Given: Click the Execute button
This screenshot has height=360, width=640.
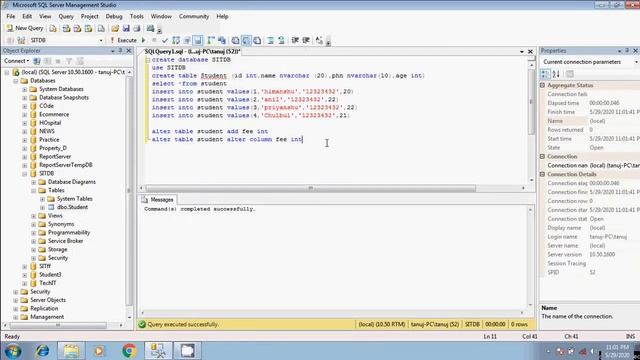Looking at the screenshot, I should [x=124, y=40].
